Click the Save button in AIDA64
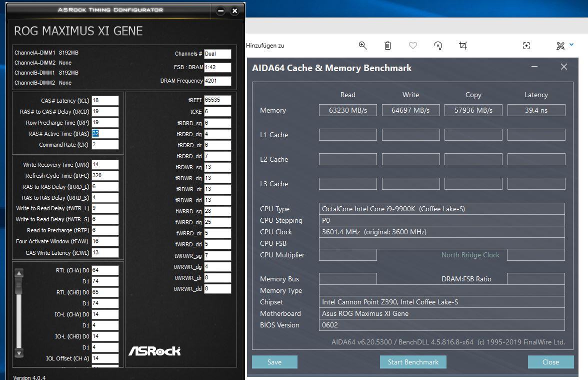The image size is (588, 380). 274,362
